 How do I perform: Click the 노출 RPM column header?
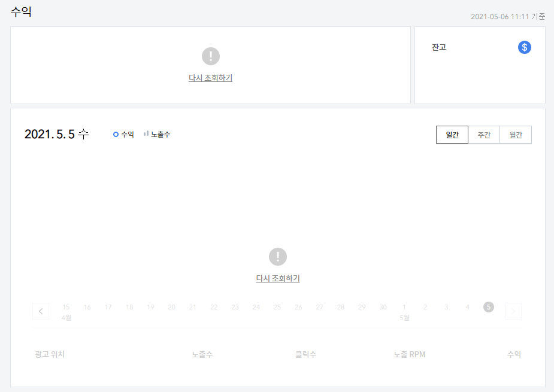click(410, 354)
